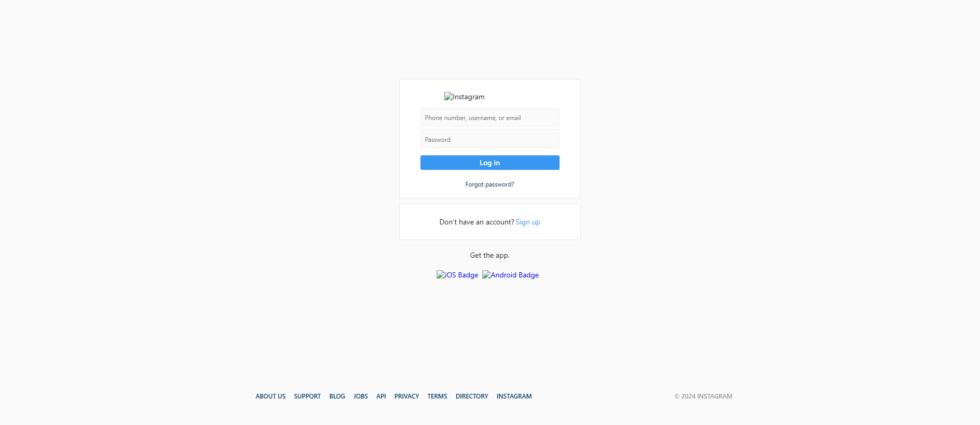Open the iOS Badge app link
The image size is (980, 425).
coord(457,275)
